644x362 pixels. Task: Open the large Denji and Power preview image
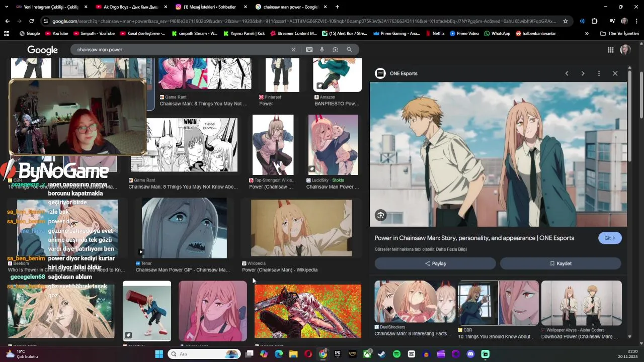click(x=498, y=154)
